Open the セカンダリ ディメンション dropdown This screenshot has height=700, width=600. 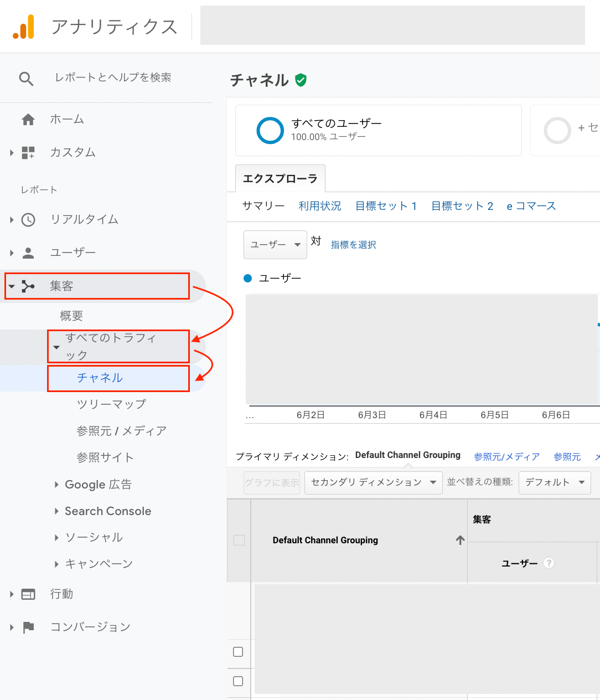pyautogui.click(x=374, y=482)
